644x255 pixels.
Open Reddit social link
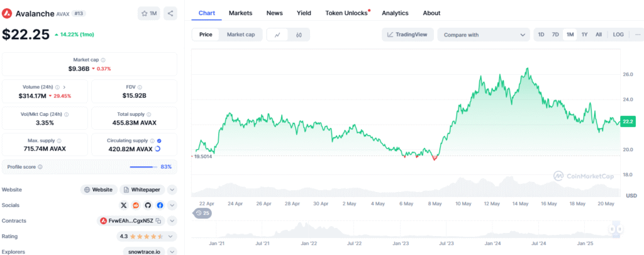click(136, 205)
